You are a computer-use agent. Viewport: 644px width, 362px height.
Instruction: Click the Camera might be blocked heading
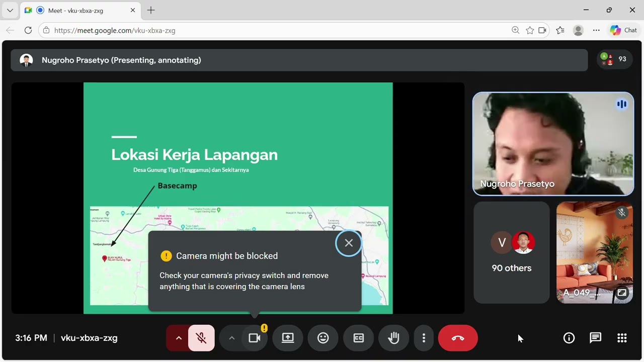(227, 256)
